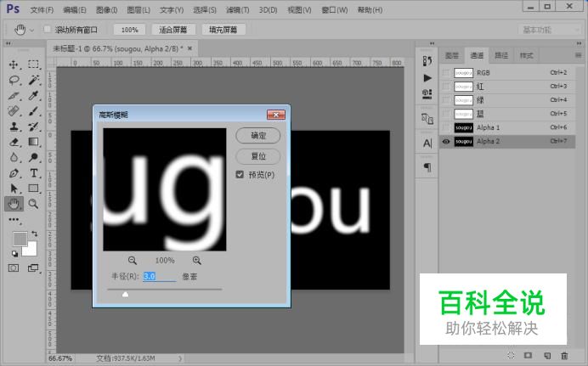The height and width of the screenshot is (366, 588).
Task: Show the Red (红) channel
Action: point(446,86)
